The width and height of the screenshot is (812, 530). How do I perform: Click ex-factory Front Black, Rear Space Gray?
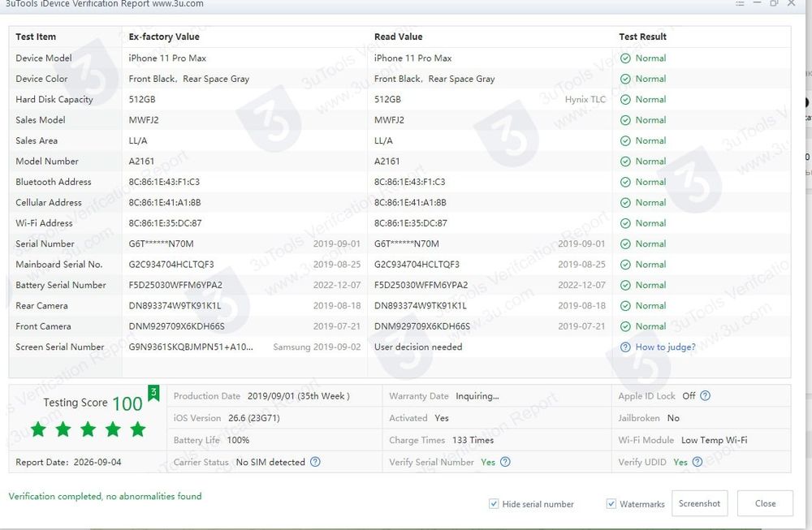click(x=188, y=79)
